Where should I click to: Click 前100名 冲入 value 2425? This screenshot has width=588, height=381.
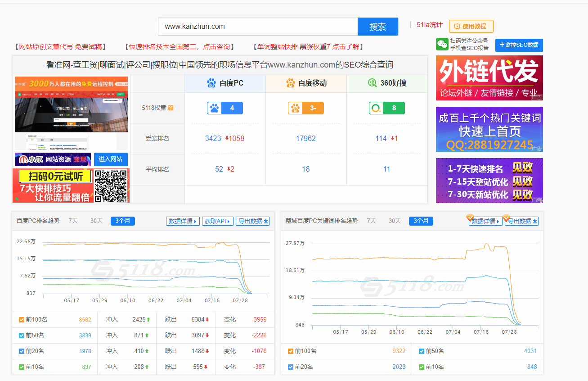139,320
